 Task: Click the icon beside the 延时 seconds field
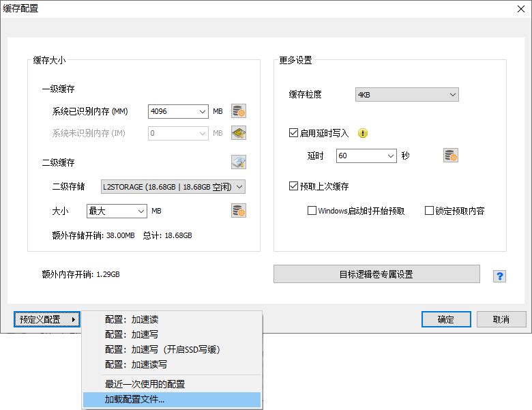coord(451,156)
